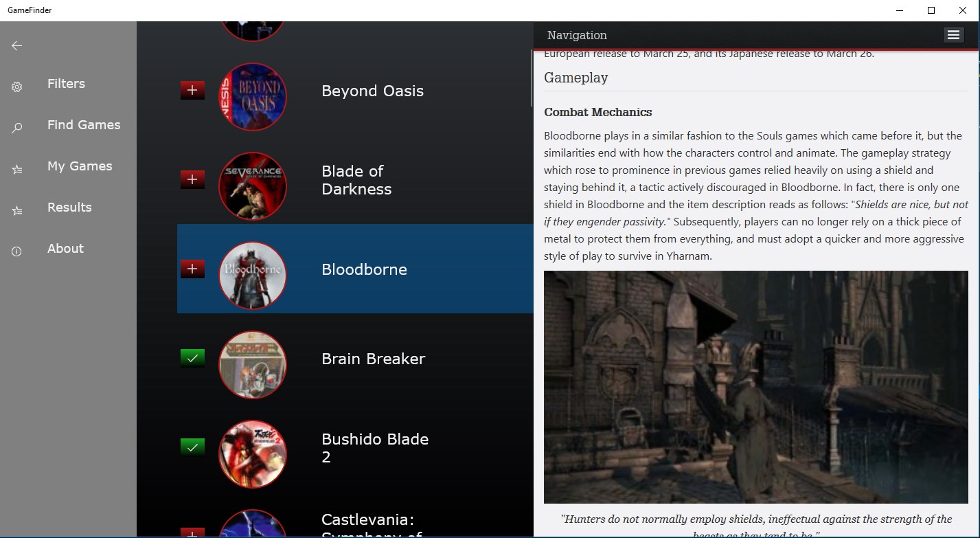Click the Find Games magnifier icon
Viewport: 980px width, 538px height.
(17, 128)
